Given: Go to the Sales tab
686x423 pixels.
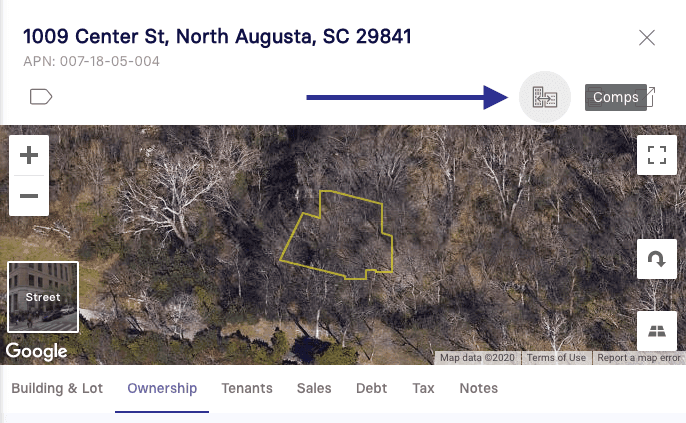Looking at the screenshot, I should pos(314,388).
